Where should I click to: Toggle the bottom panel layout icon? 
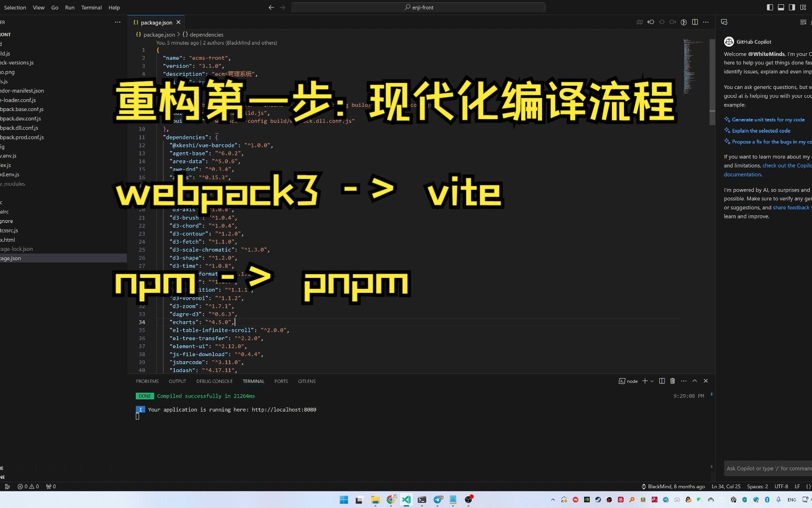[x=781, y=8]
